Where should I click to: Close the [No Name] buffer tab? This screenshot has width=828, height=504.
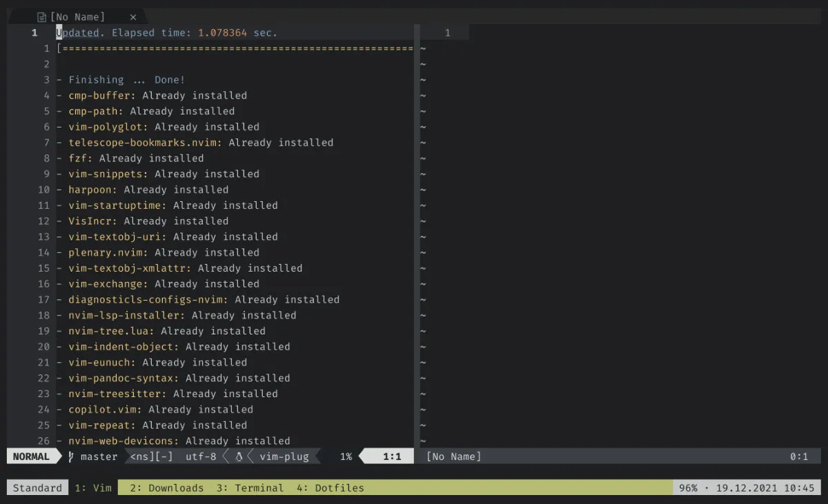pyautogui.click(x=133, y=17)
